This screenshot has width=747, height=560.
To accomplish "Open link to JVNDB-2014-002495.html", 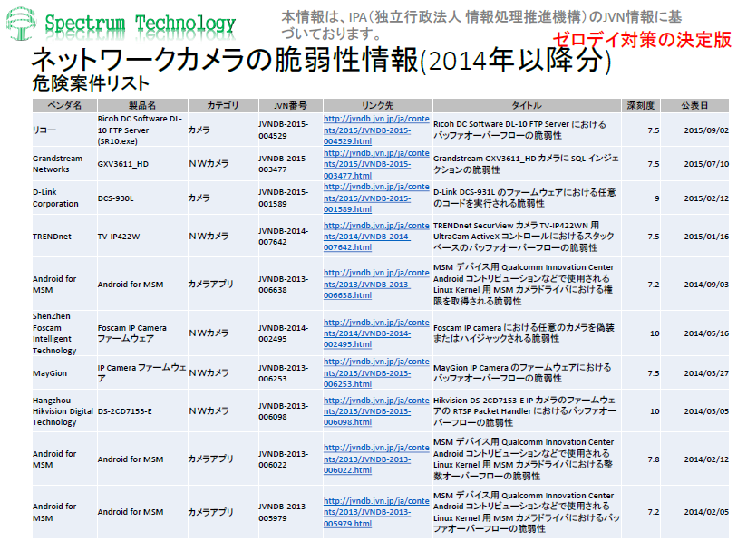I will pos(376,333).
